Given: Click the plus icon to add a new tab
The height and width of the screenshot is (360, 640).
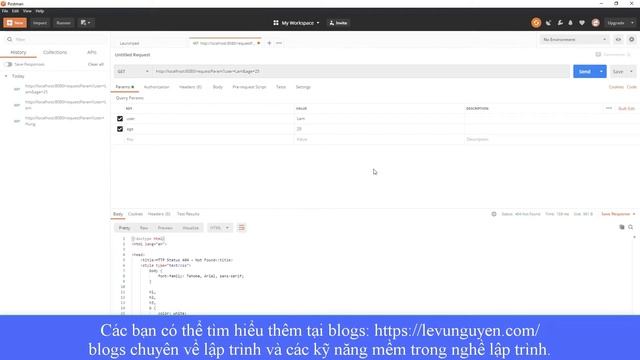Looking at the screenshot, I should pos(269,43).
